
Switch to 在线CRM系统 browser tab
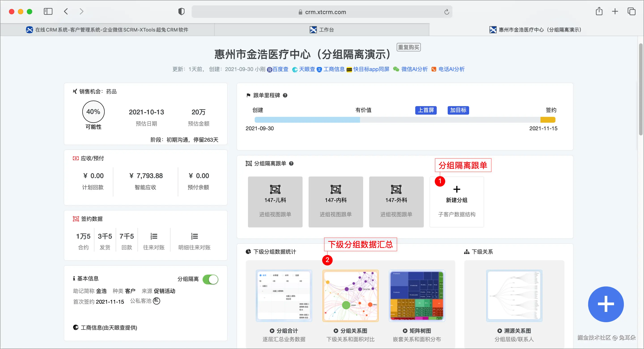[108, 30]
